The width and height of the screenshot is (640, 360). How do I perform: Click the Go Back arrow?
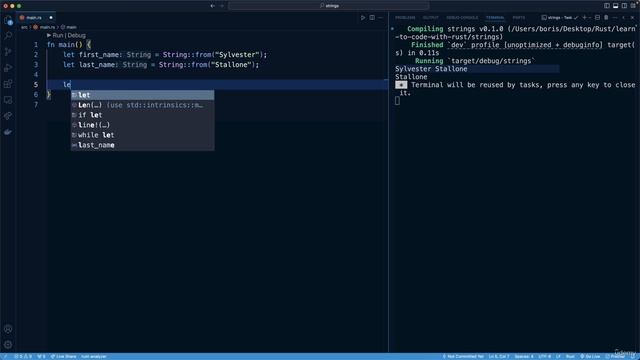click(212, 6)
